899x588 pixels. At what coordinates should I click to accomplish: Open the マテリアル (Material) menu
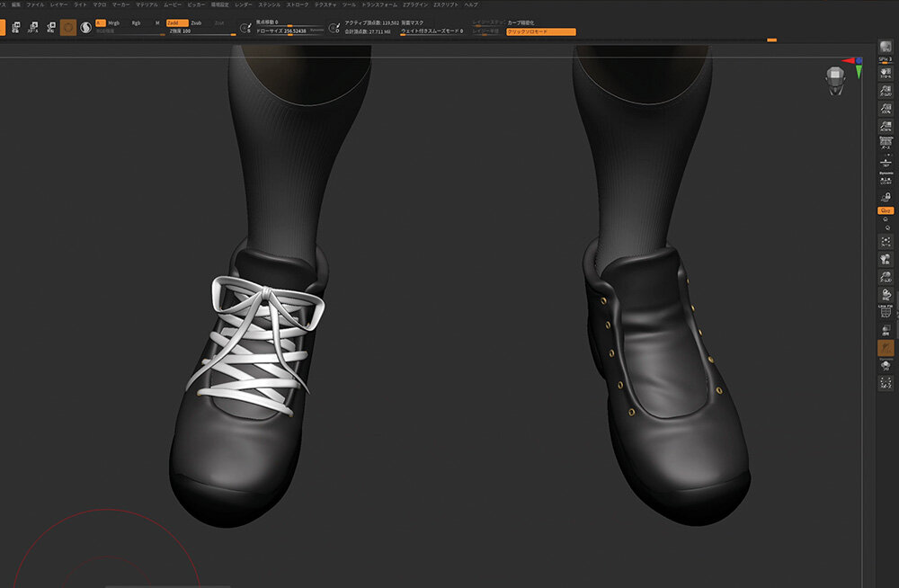(147, 4)
